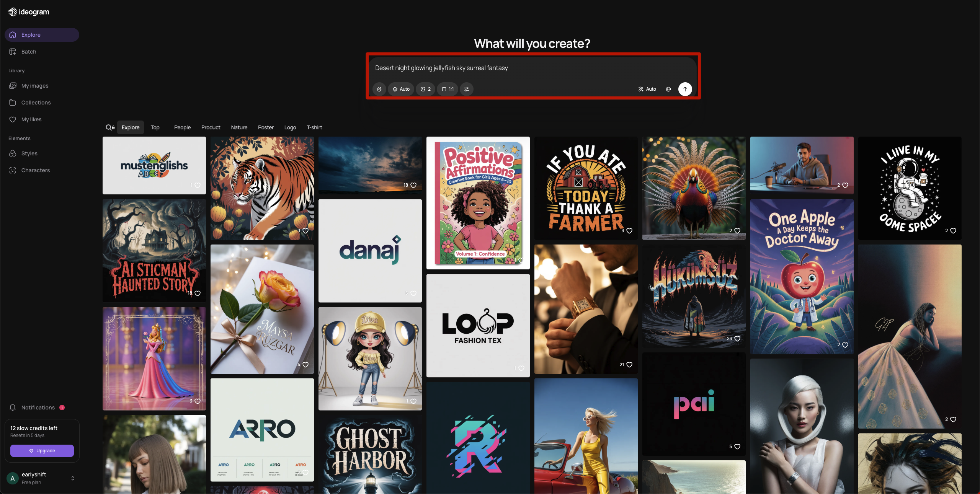The width and height of the screenshot is (980, 494).
Task: Go to My likes in sidebar
Action: pos(31,119)
